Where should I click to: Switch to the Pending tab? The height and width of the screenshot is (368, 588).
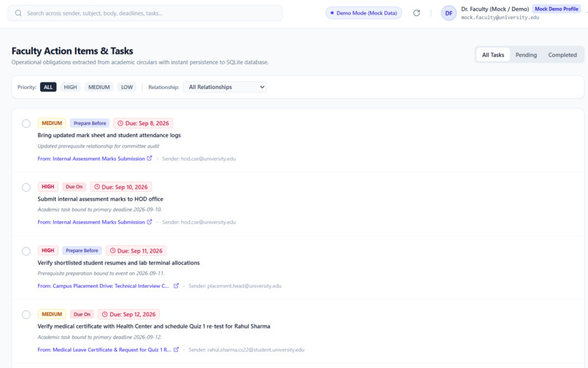(x=526, y=55)
